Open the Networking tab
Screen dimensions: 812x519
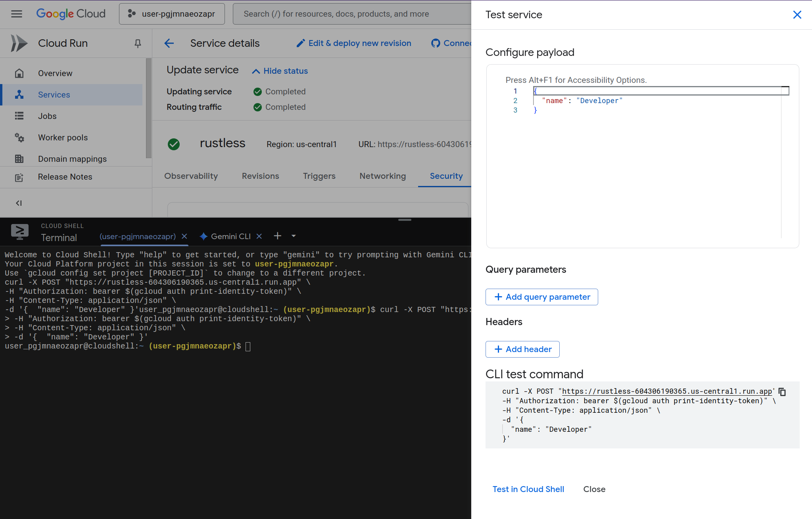pyautogui.click(x=382, y=176)
